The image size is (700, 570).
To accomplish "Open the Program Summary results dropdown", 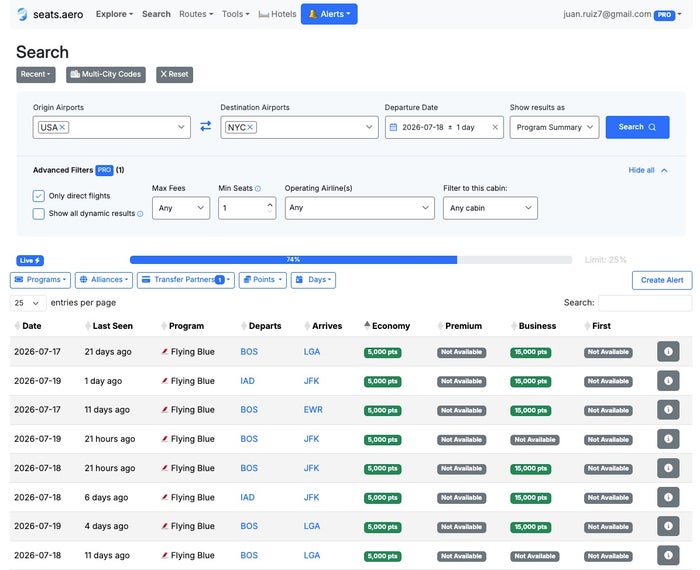I will coord(554,127).
